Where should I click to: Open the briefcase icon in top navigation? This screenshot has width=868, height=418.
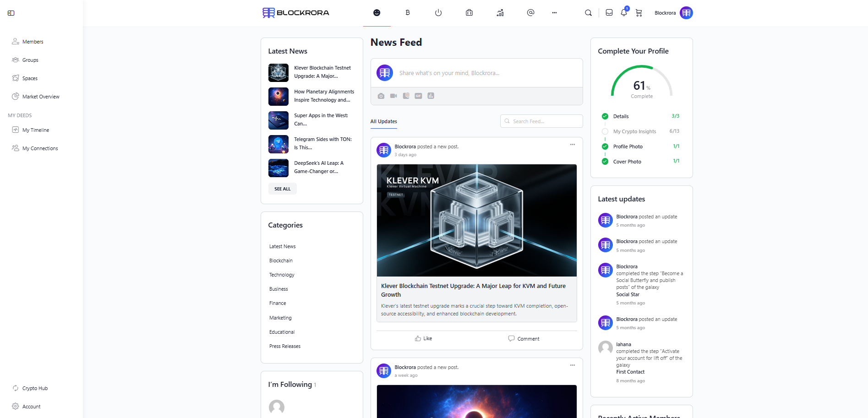[x=469, y=13]
